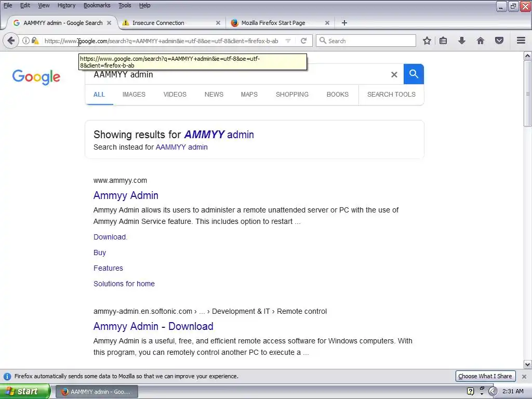Open the help icon in system tray
Screen dimensions: 532x399
pyautogui.click(x=470, y=391)
